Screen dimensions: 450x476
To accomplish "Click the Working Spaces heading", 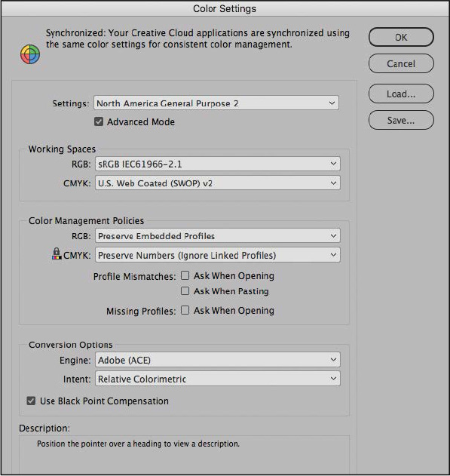I will [62, 149].
